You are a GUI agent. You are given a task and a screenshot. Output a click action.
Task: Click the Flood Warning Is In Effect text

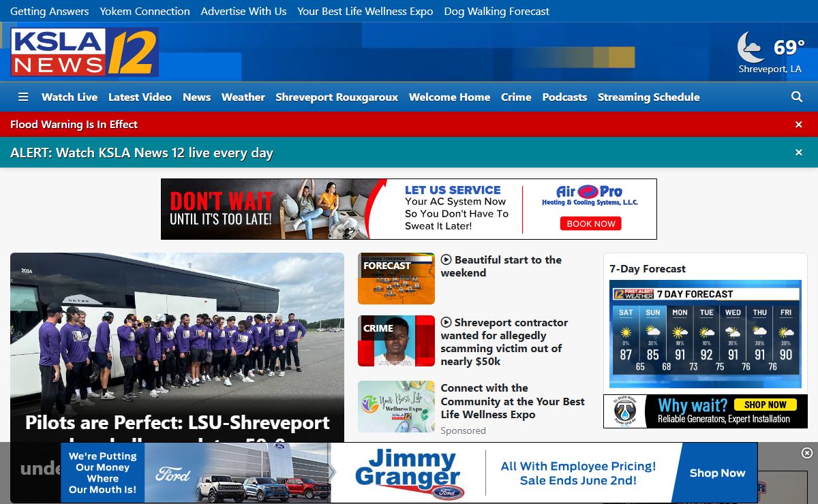74,124
